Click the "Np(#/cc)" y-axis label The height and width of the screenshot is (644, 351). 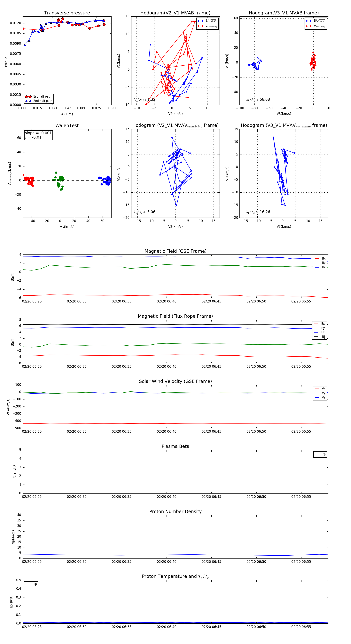pos(13,537)
